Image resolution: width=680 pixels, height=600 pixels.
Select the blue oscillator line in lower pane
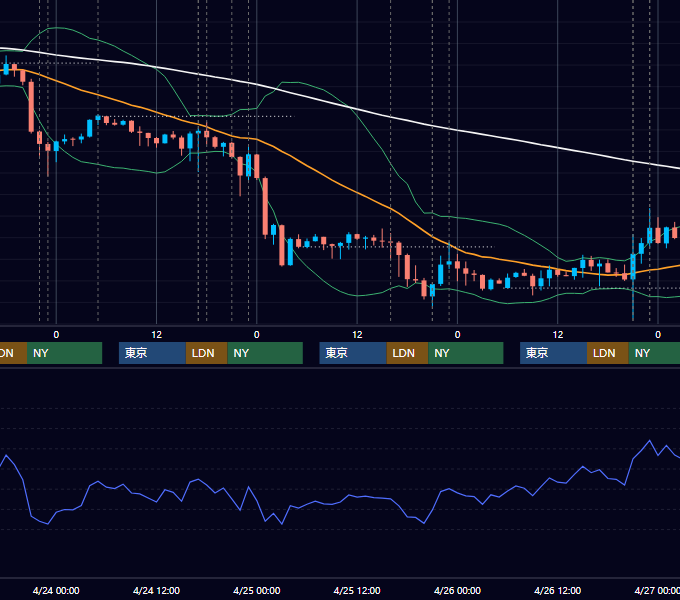[x=347, y=497]
